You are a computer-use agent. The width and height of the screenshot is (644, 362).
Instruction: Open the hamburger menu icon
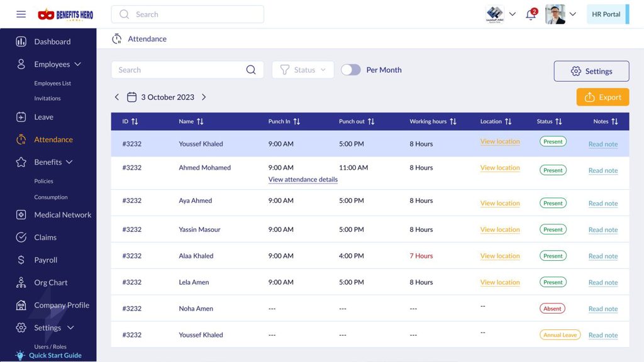[21, 14]
